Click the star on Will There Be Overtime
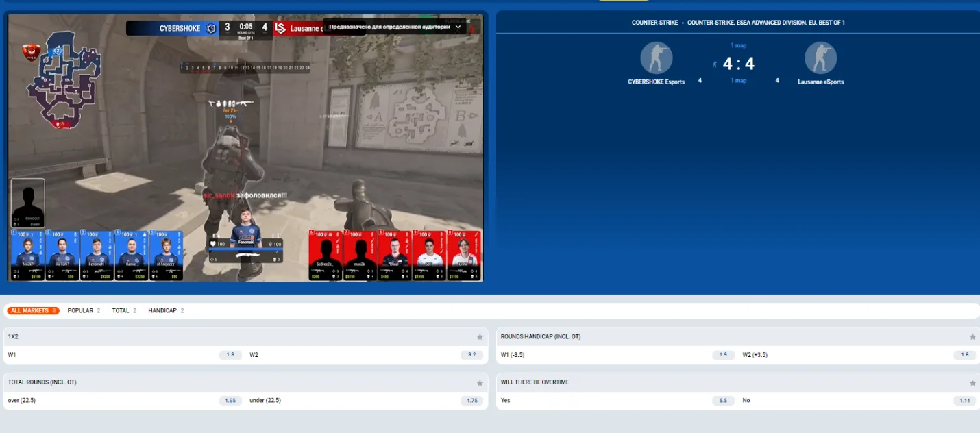Image resolution: width=980 pixels, height=433 pixels. 972,382
